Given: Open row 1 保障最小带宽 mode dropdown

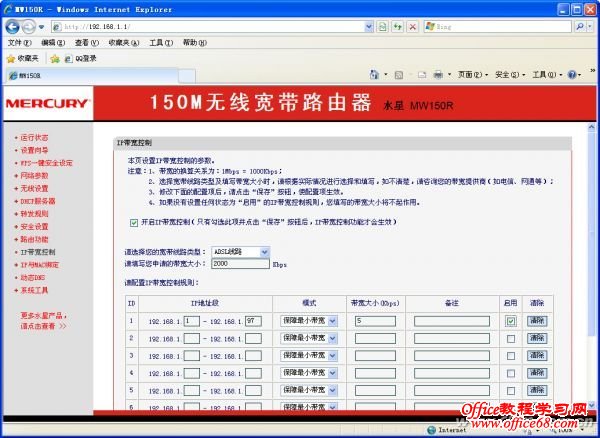Looking at the screenshot, I should click(x=308, y=321).
